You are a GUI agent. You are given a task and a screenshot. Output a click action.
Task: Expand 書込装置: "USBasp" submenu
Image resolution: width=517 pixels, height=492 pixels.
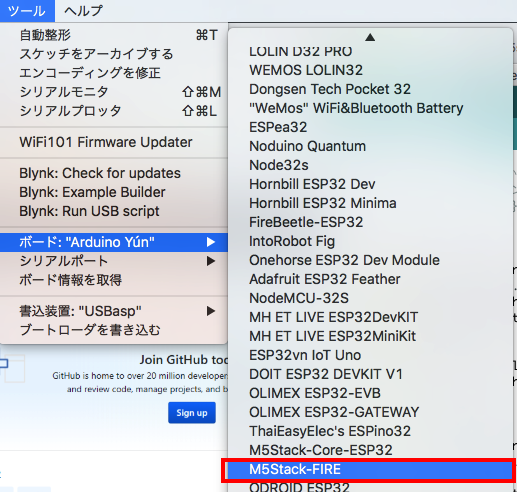(x=114, y=311)
